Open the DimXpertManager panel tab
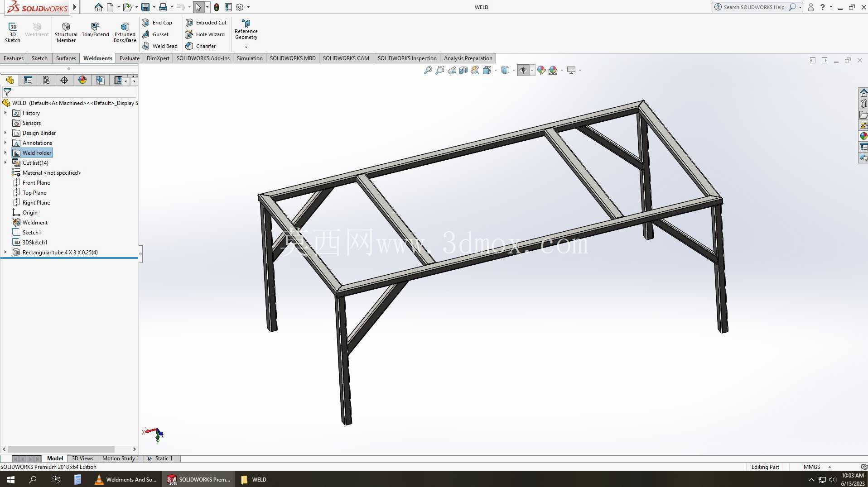868x487 pixels. [x=64, y=81]
